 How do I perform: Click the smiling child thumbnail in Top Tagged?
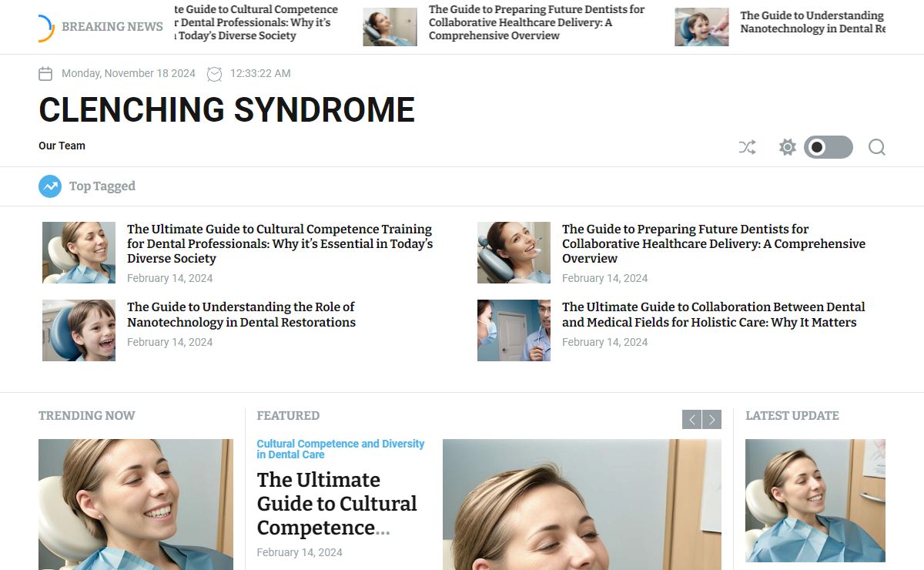79,330
